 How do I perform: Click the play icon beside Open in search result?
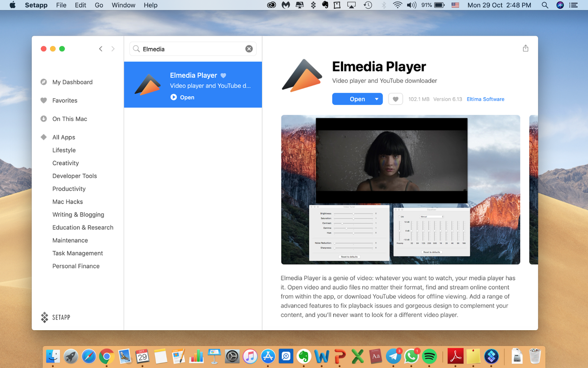coord(173,97)
